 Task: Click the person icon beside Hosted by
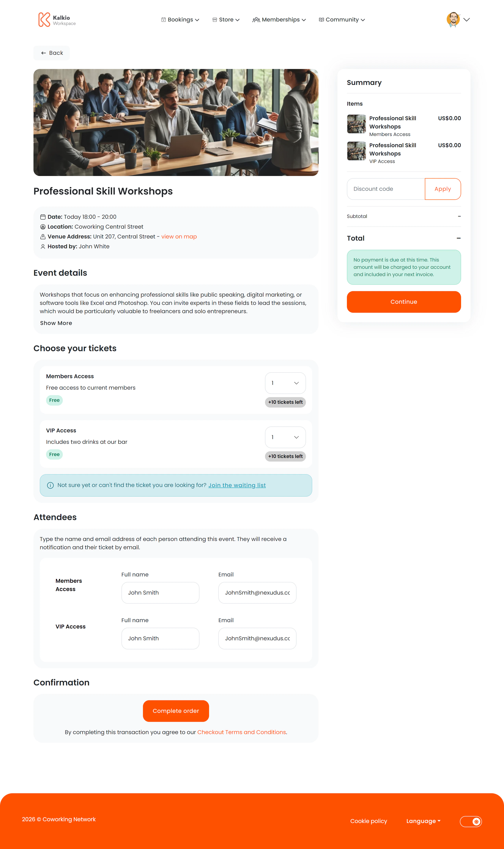point(43,246)
